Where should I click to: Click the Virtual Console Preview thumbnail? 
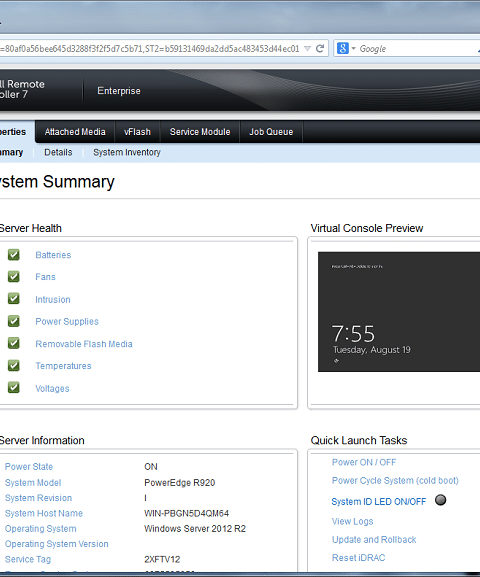(399, 312)
